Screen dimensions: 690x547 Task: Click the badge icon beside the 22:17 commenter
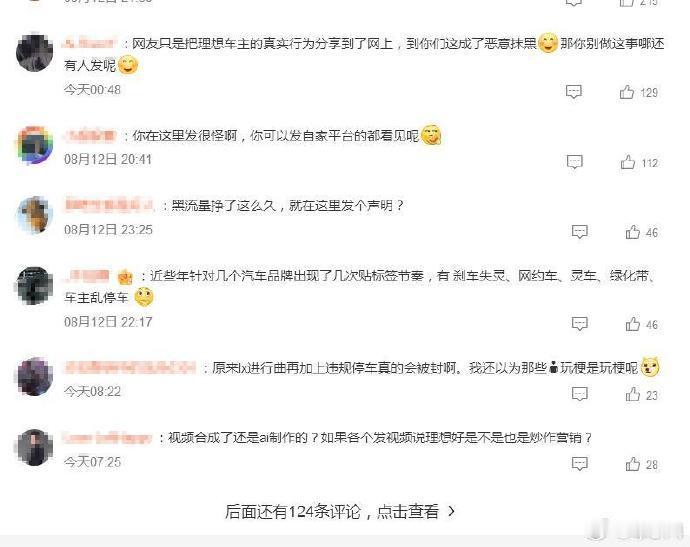[125, 277]
